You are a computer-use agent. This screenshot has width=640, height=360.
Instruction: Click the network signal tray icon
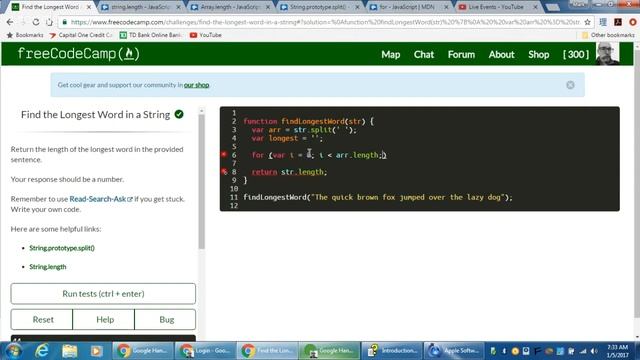[583, 351]
